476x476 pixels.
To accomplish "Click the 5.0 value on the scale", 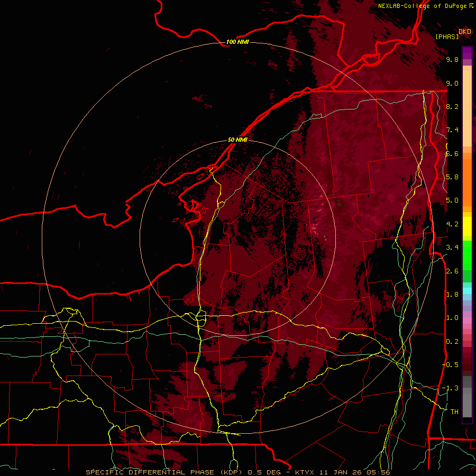I will tap(452, 200).
